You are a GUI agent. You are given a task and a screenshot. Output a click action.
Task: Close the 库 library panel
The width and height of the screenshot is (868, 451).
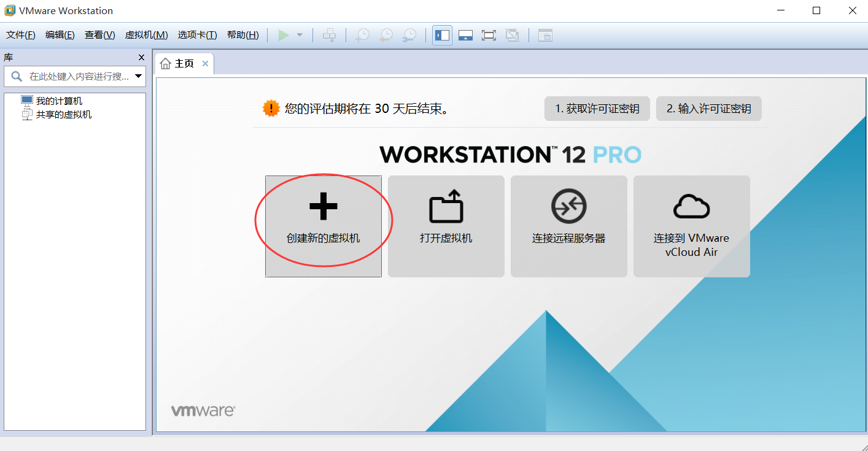click(x=142, y=57)
